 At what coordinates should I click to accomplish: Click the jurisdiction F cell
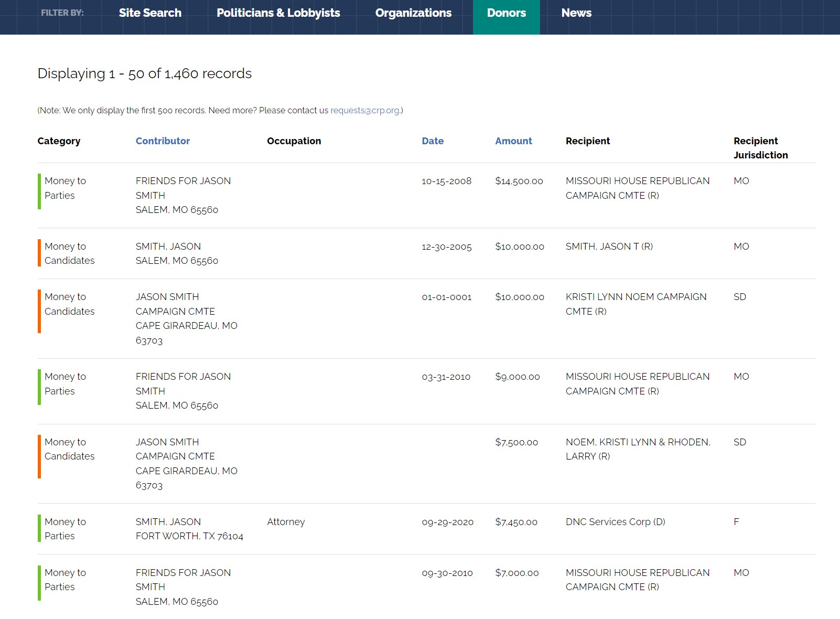pyautogui.click(x=736, y=522)
